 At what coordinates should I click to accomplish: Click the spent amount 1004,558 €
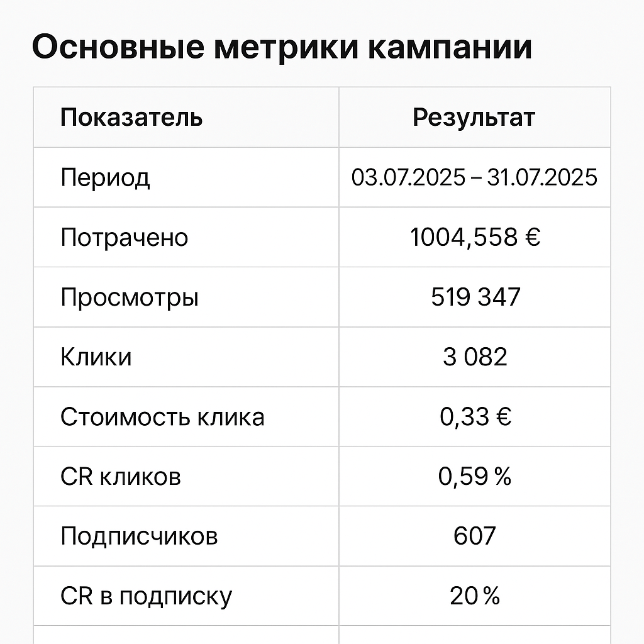pos(475,238)
